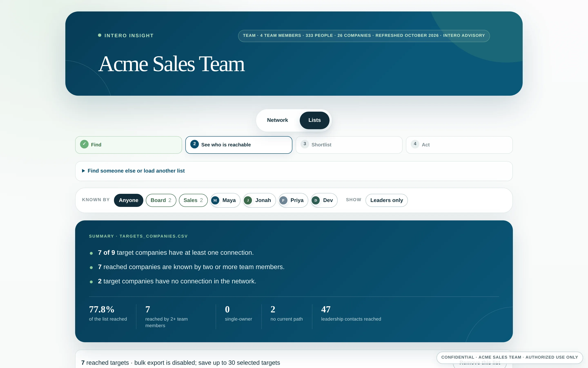Filter contacts known by Jonah
This screenshot has height=368, width=588.
(x=259, y=200)
